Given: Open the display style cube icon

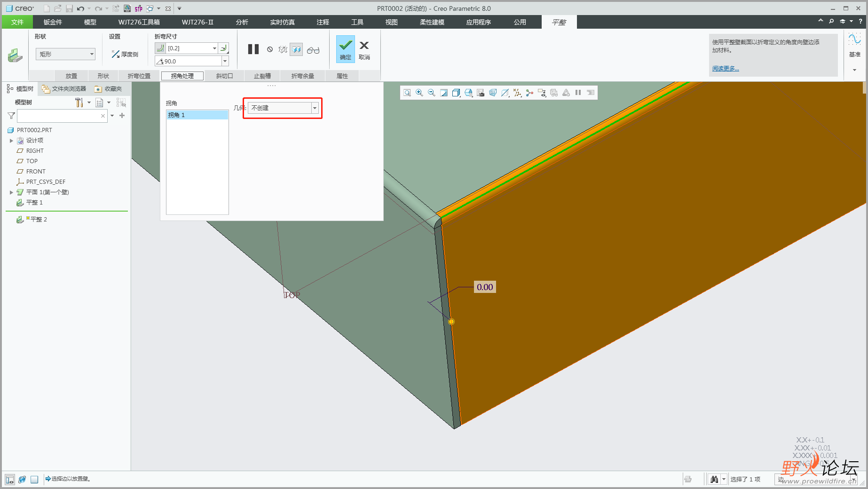Looking at the screenshot, I should [456, 93].
